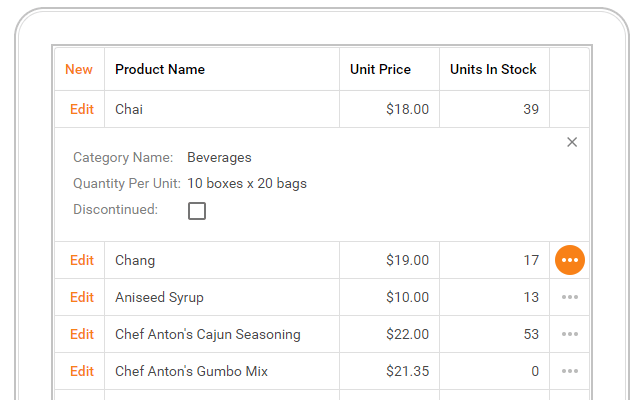This screenshot has width=640, height=400.
Task: Toggle the Discontinued checkbox
Action: (197, 211)
